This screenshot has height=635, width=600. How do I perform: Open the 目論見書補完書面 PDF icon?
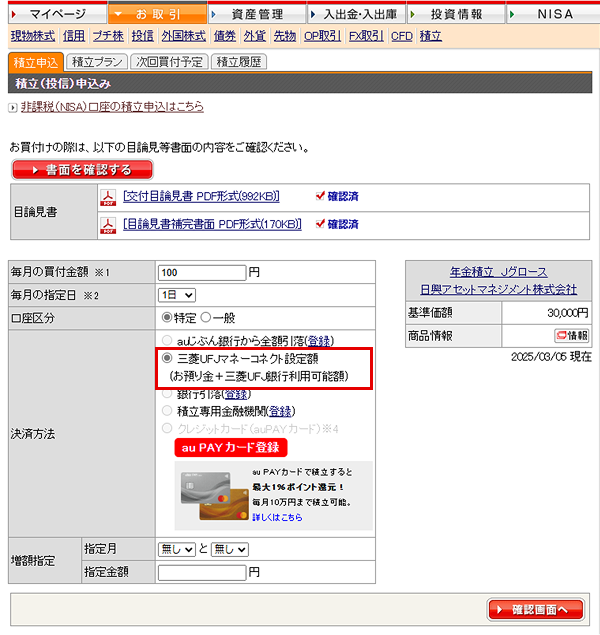point(108,226)
